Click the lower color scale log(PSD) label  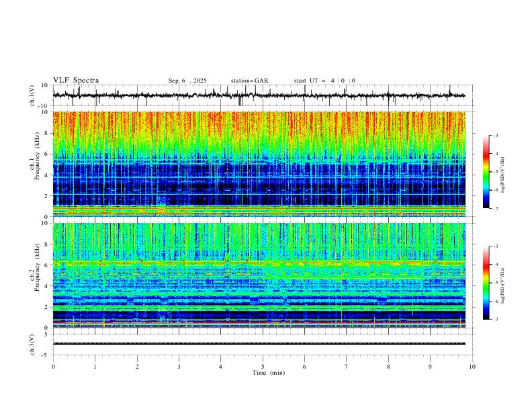(503, 286)
